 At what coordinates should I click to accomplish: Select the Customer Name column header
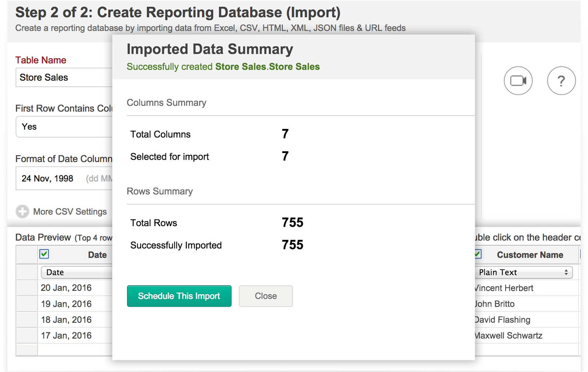[530, 255]
